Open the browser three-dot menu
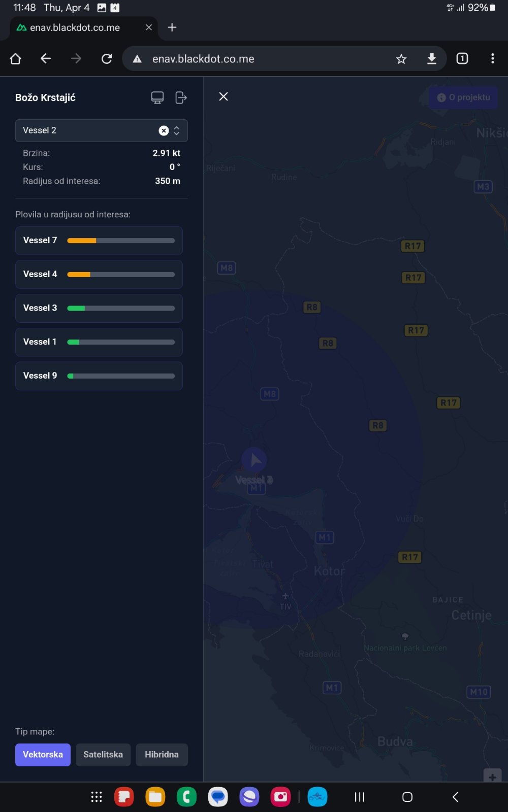The height and width of the screenshot is (812, 508). click(x=492, y=59)
